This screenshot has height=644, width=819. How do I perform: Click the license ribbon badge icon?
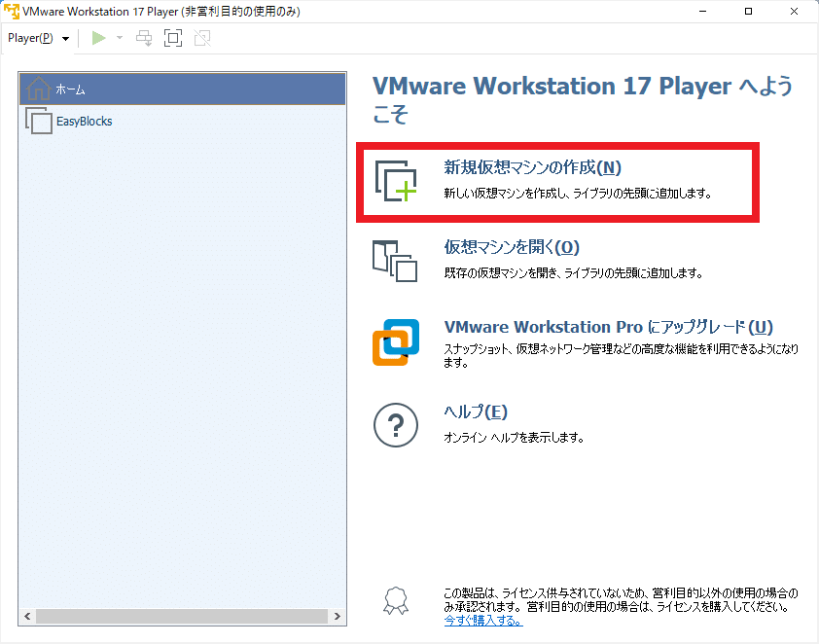pyautogui.click(x=396, y=601)
